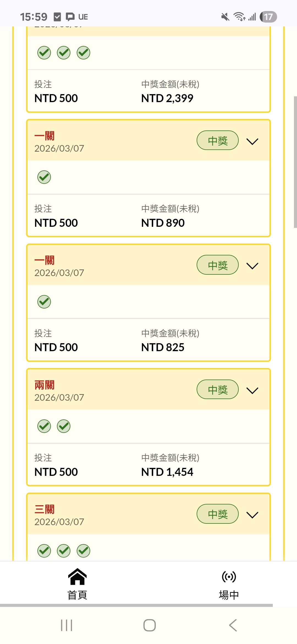The width and height of the screenshot is (297, 644).
Task: Click the vertical scrollbar on the right edge
Action: 295,162
